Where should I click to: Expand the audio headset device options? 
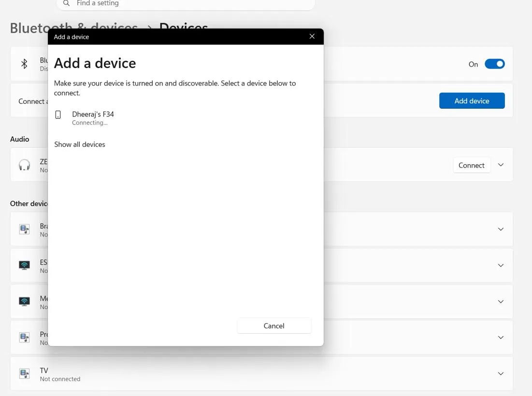pyautogui.click(x=501, y=165)
